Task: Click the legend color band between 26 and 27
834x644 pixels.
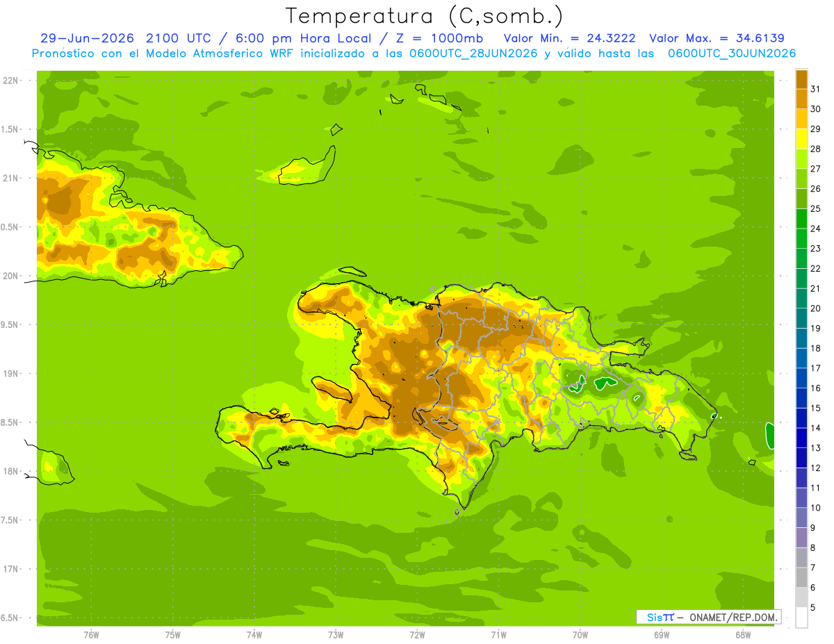Action: pyautogui.click(x=801, y=179)
